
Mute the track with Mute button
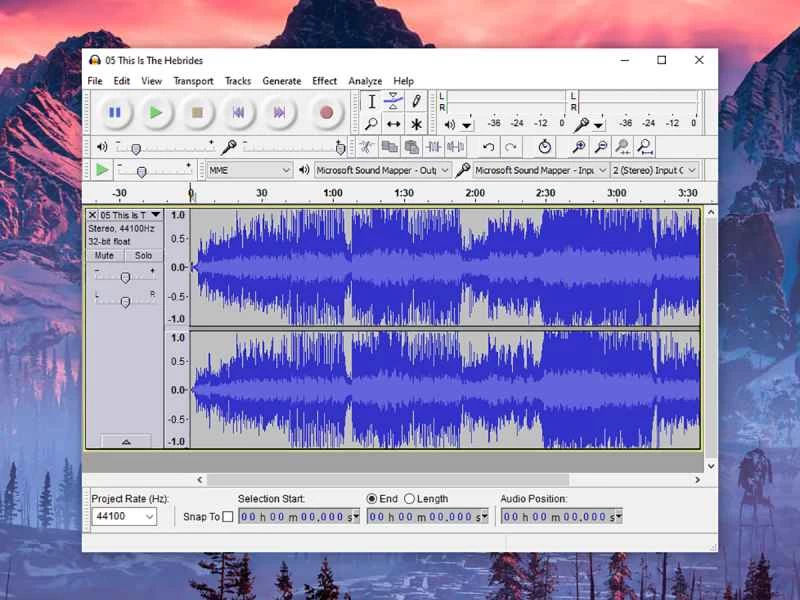(x=104, y=256)
